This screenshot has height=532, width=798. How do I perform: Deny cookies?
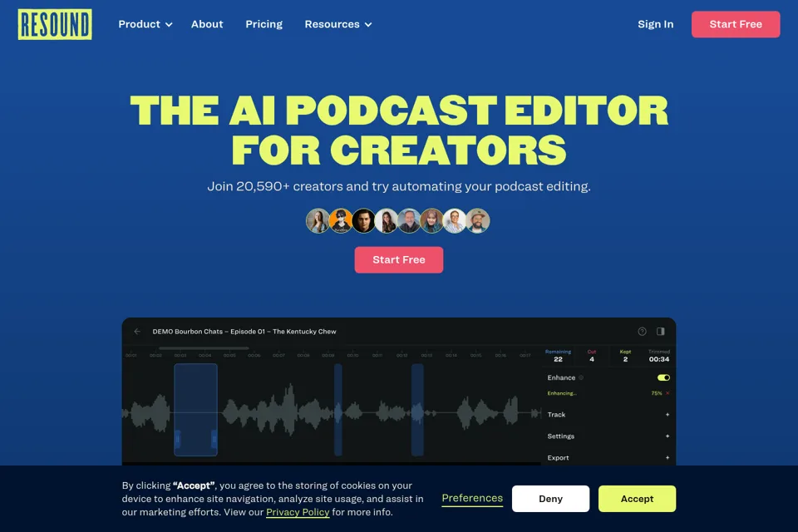tap(550, 499)
